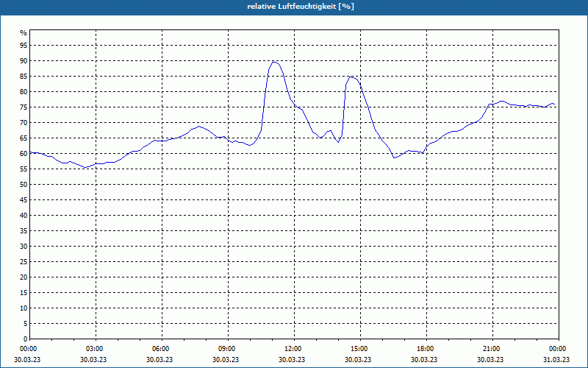
Task: Click the y-axis label "40"
Action: click(x=24, y=216)
